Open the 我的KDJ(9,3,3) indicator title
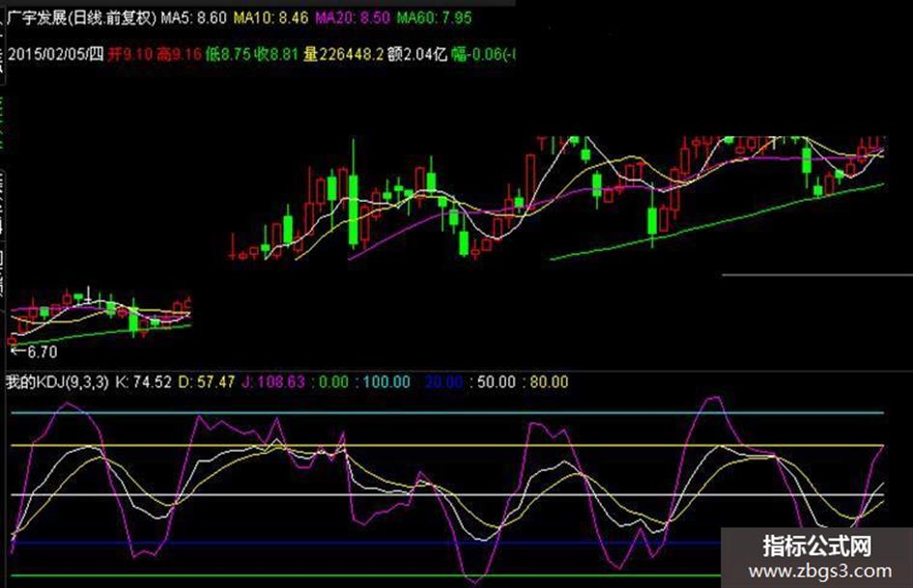 coord(57,382)
